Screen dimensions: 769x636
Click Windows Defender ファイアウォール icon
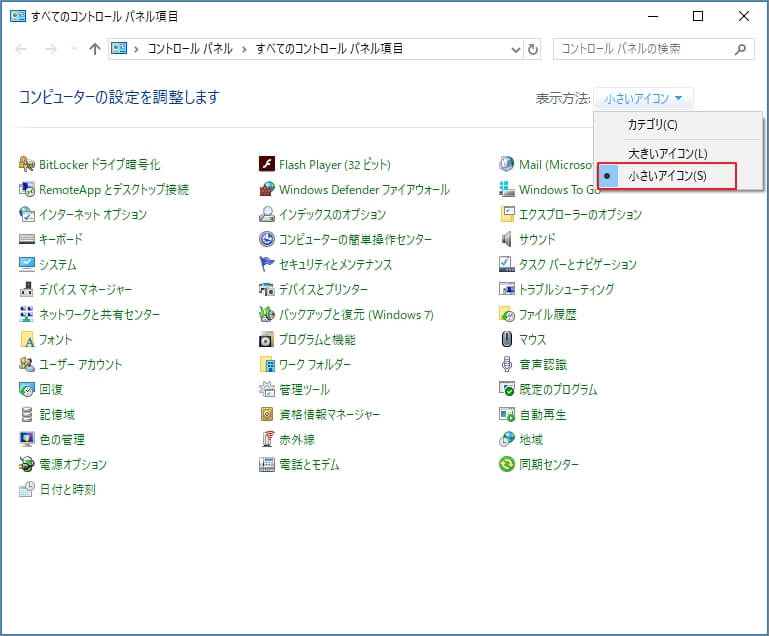267,189
